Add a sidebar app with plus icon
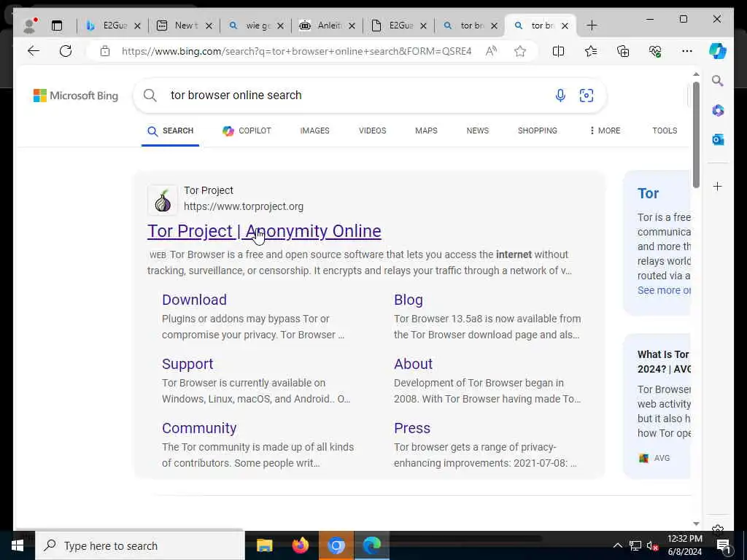Image resolution: width=747 pixels, height=560 pixels. click(x=718, y=186)
